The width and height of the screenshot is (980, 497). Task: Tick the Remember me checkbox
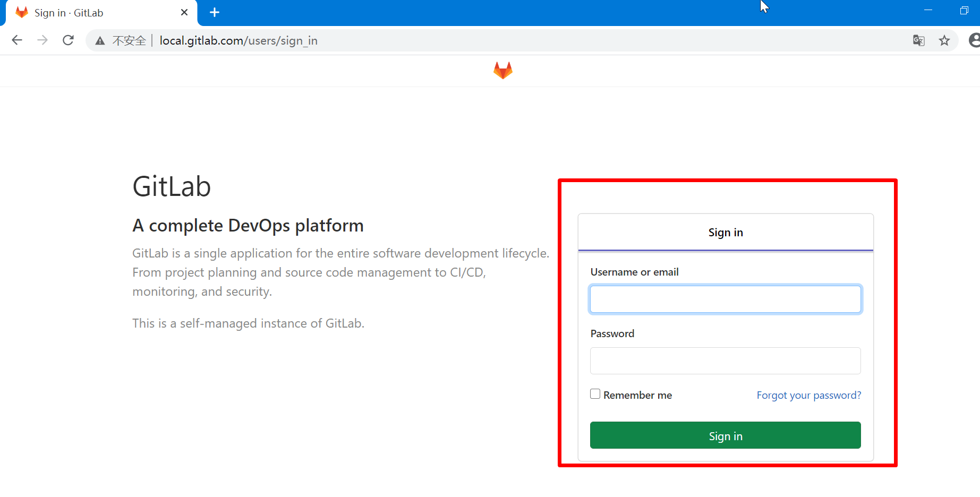[595, 394]
